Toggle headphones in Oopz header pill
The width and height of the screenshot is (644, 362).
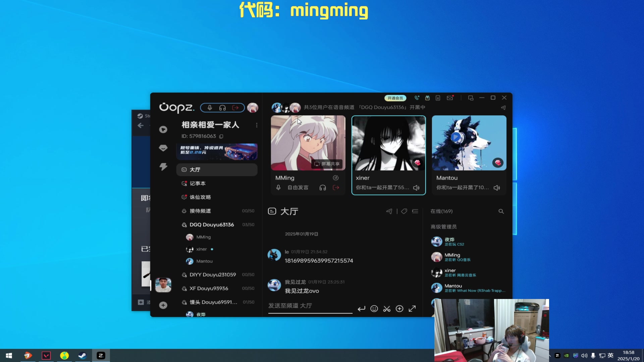222,108
